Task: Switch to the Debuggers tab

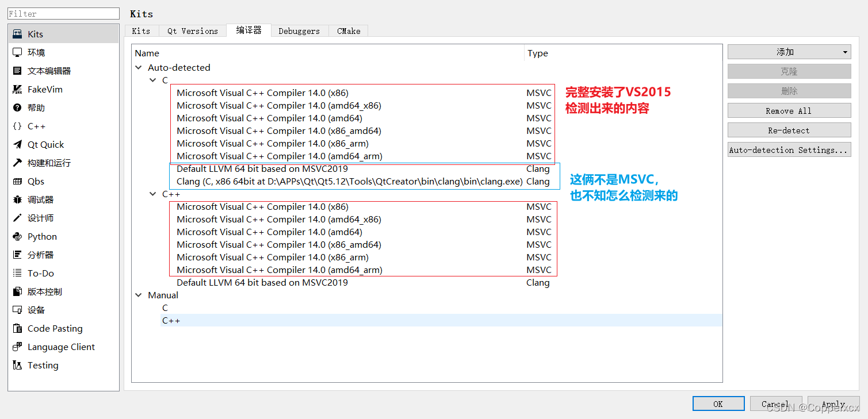Action: (x=299, y=31)
